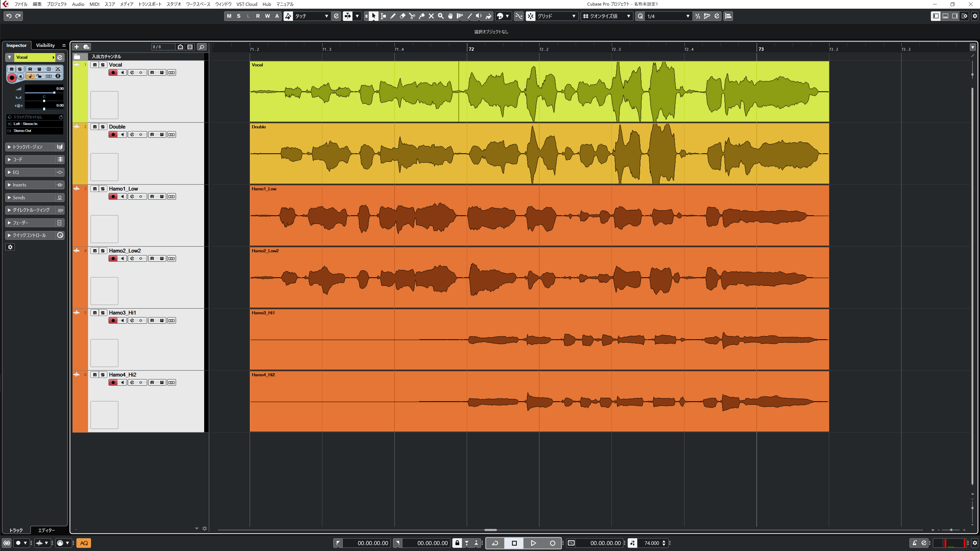Solo the Double track
The width and height of the screenshot is (980, 551).
click(103, 127)
